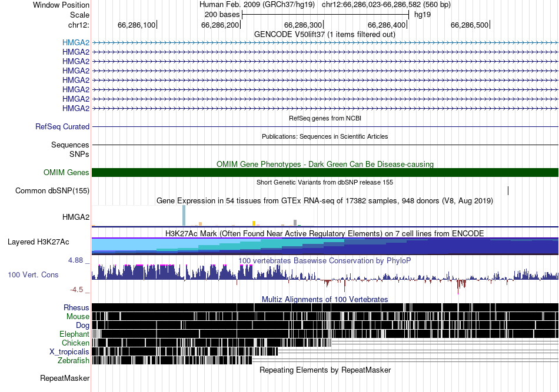
Task: Click the PhyloP basewise conservation title
Action: click(x=325, y=260)
